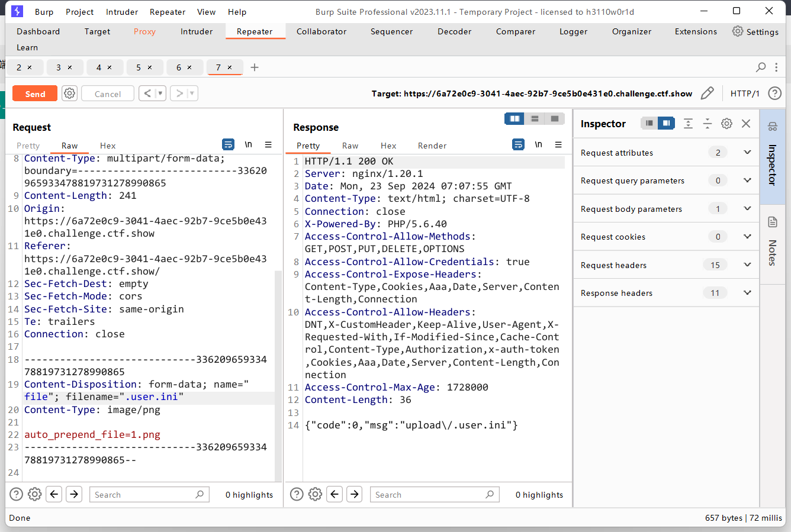Image resolution: width=791 pixels, height=532 pixels.
Task: Edit target with pencil icon
Action: click(x=707, y=93)
